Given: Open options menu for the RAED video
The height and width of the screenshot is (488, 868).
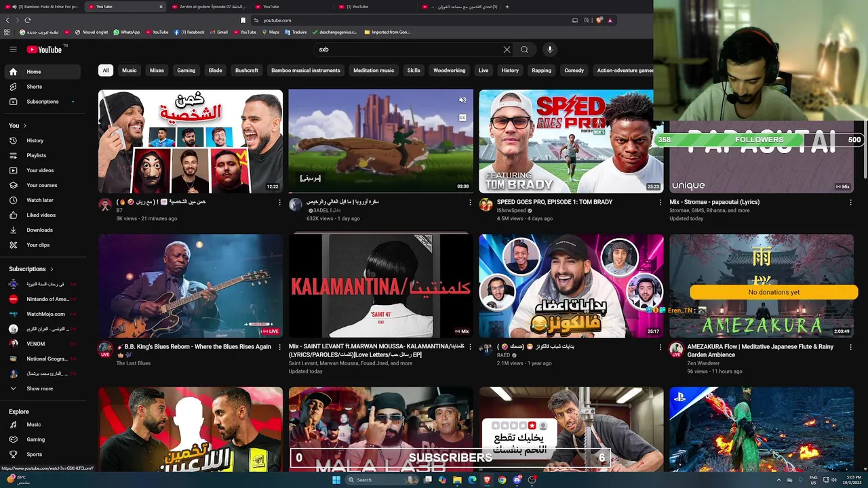Looking at the screenshot, I should click(660, 347).
